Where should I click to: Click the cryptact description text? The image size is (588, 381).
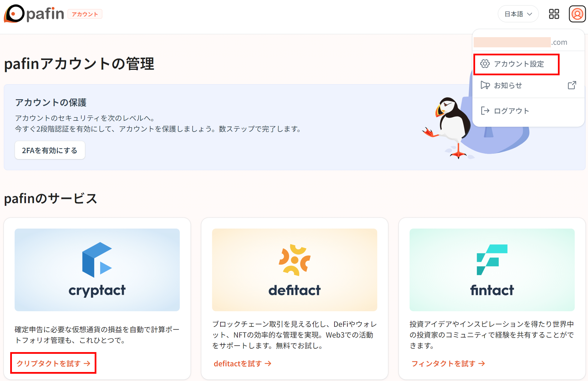point(97,335)
